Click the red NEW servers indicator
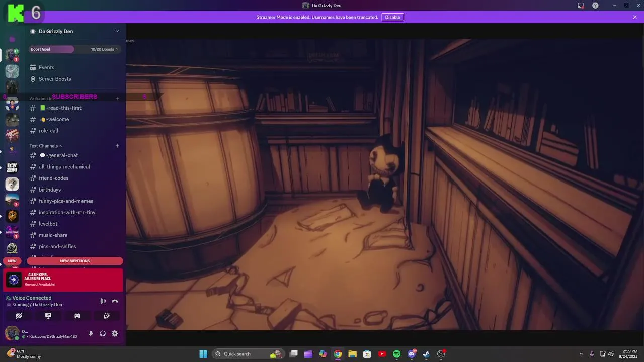This screenshot has height=362, width=644. pos(12,261)
